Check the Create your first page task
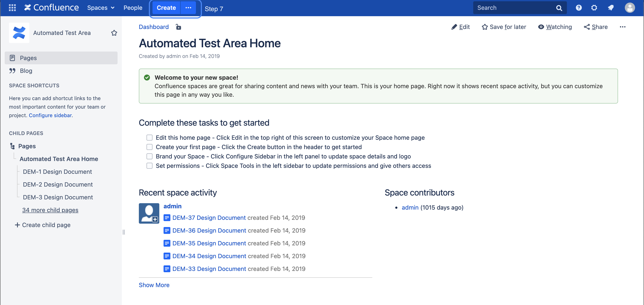Viewport: 644px width, 305px height. 149,147
